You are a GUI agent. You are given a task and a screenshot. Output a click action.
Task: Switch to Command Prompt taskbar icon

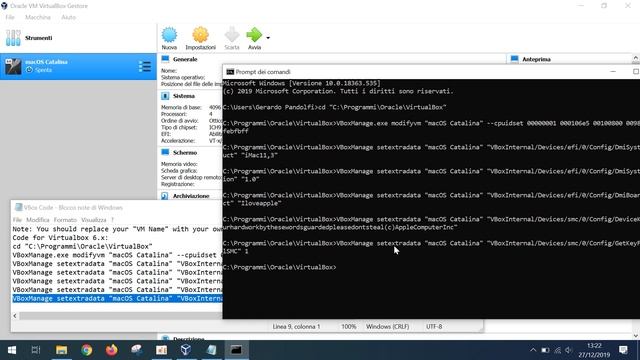point(236,350)
